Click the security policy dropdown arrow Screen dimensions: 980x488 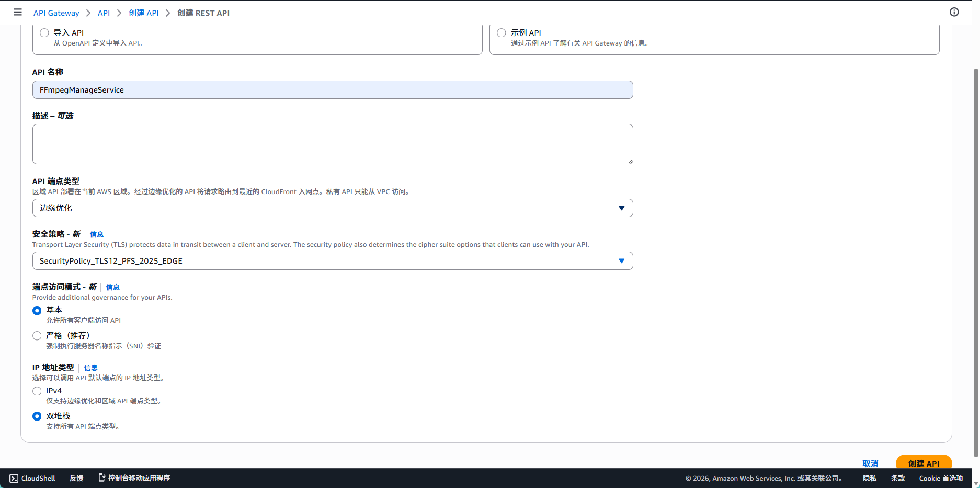pos(621,261)
